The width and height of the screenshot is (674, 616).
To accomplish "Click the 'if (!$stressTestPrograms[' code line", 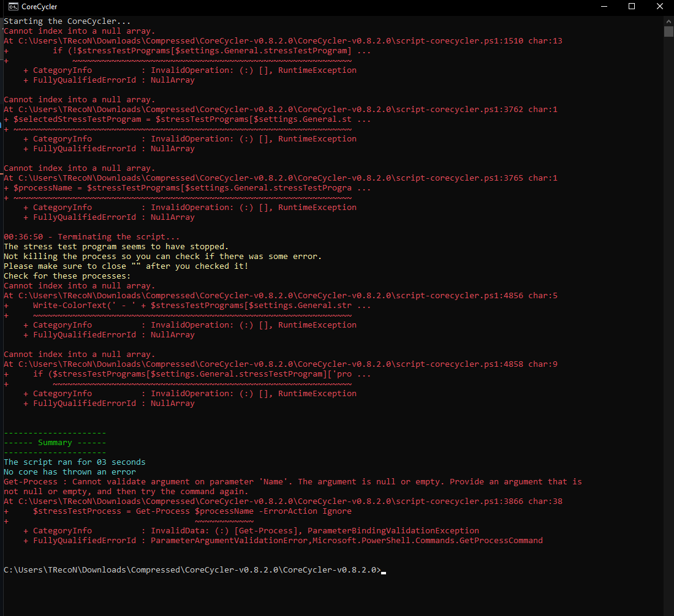I will coord(187,51).
